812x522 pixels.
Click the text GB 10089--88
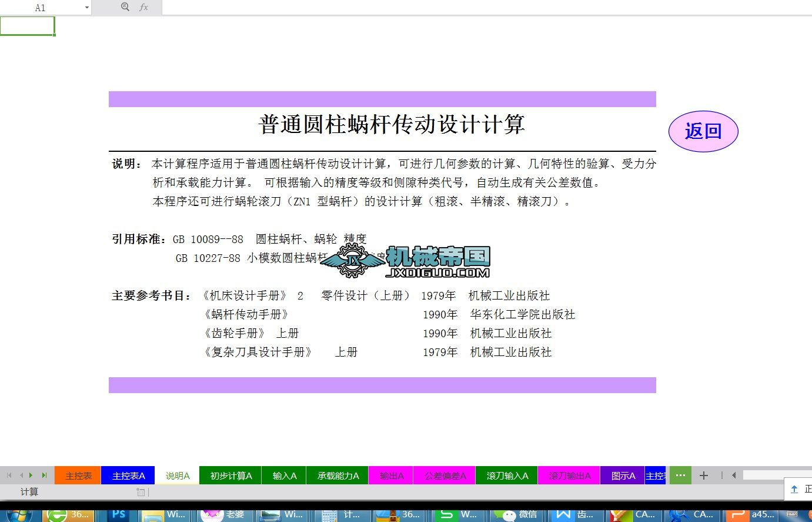208,239
